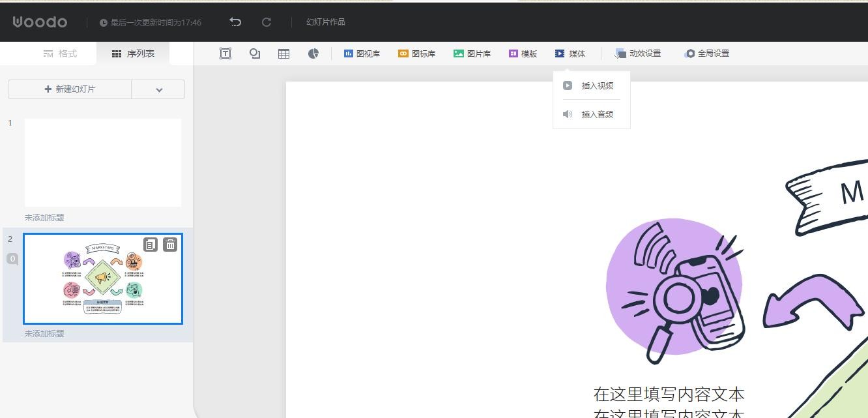Click the pie chart icon
The width and height of the screenshot is (868, 418).
(x=313, y=53)
